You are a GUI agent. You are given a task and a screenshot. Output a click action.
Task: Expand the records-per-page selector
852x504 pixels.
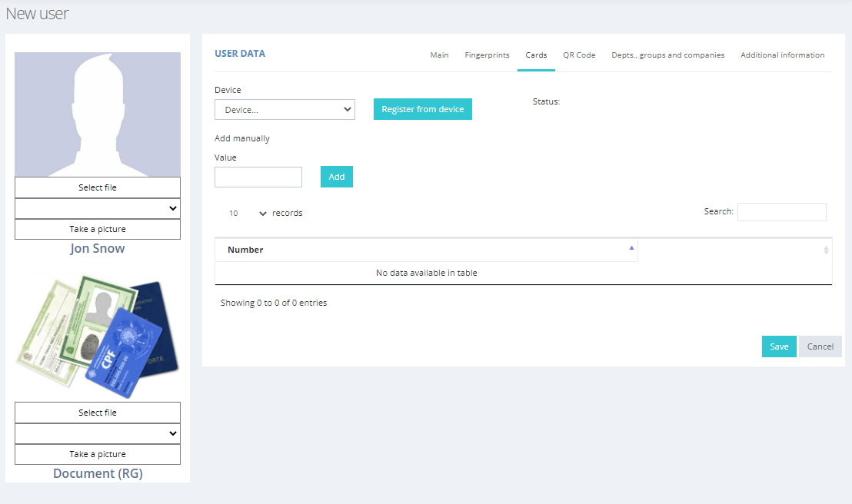[x=248, y=214]
